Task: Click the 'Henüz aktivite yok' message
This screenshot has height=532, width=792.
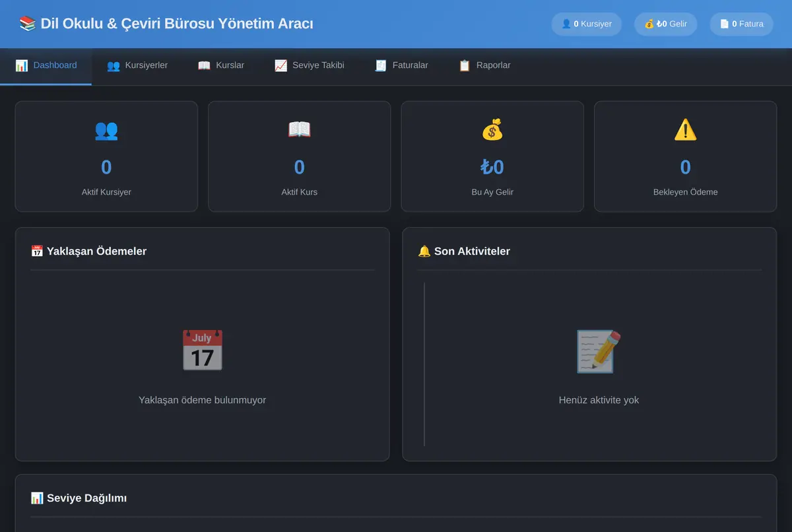Action: pyautogui.click(x=599, y=400)
